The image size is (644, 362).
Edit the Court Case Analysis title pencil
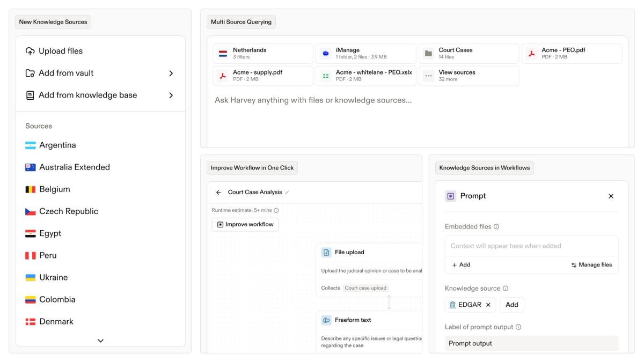(287, 193)
